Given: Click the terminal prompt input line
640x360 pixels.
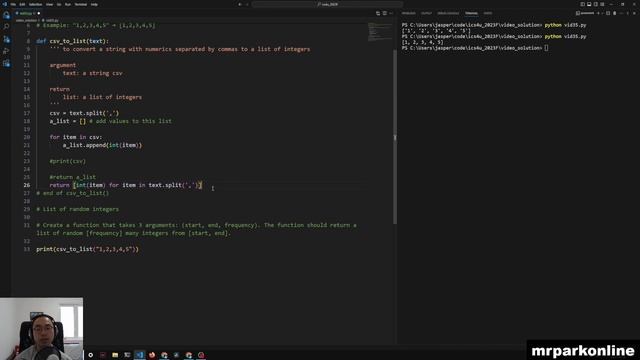Looking at the screenshot, I should tap(475, 48).
